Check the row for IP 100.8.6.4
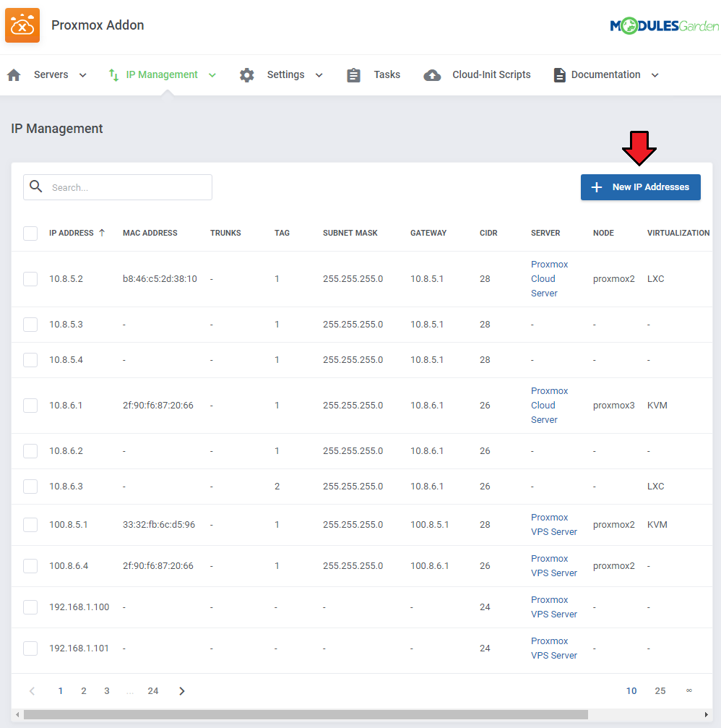Image resolution: width=721 pixels, height=728 pixels. (x=30, y=566)
